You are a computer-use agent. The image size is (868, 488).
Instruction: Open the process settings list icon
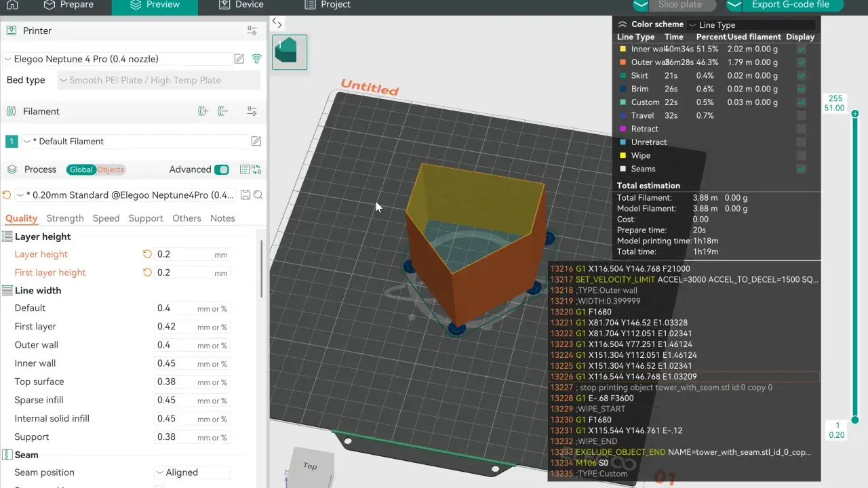[245, 169]
